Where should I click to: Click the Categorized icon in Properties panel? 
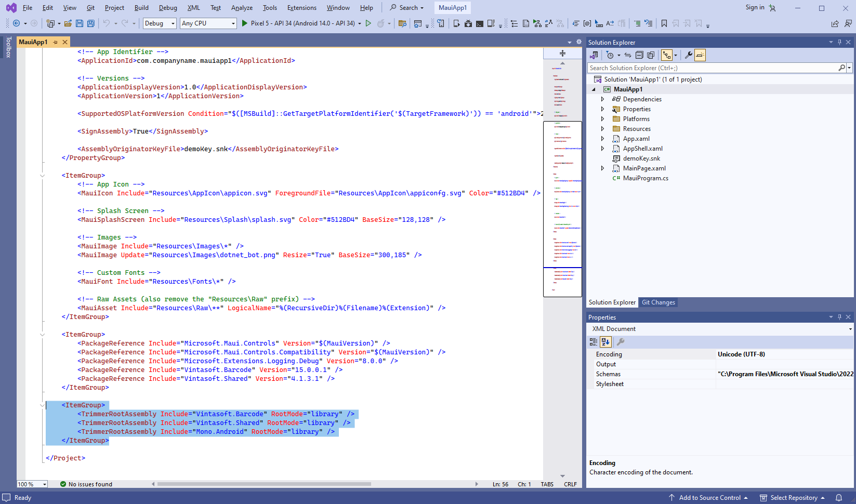pos(594,342)
